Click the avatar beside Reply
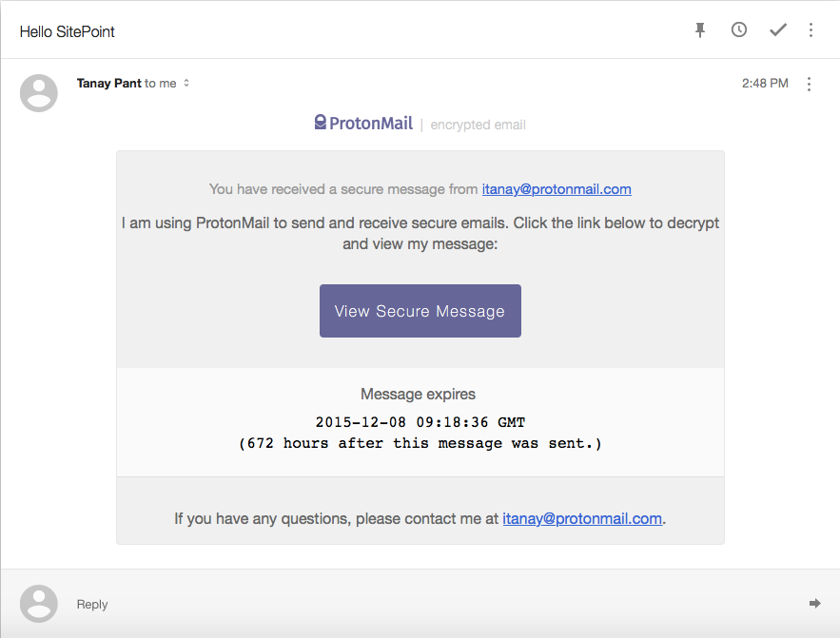Screen dimensions: 840x638 (39, 604)
